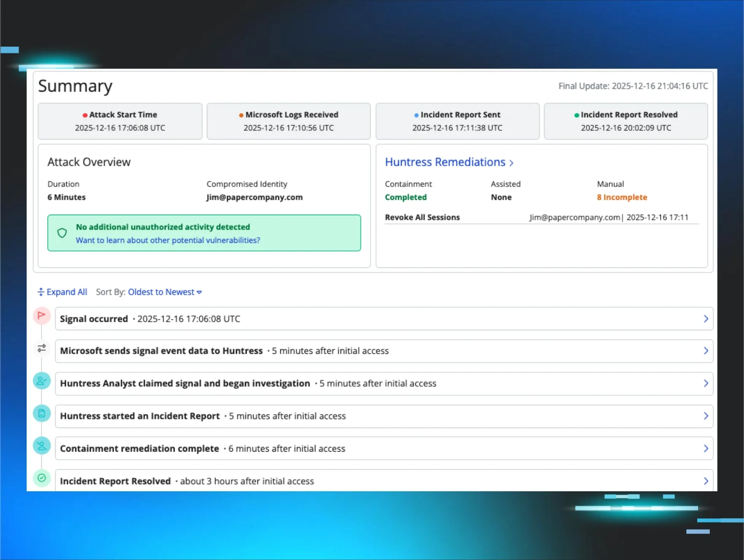Click the Incident Report document icon
The height and width of the screenshot is (560, 744).
click(x=41, y=413)
